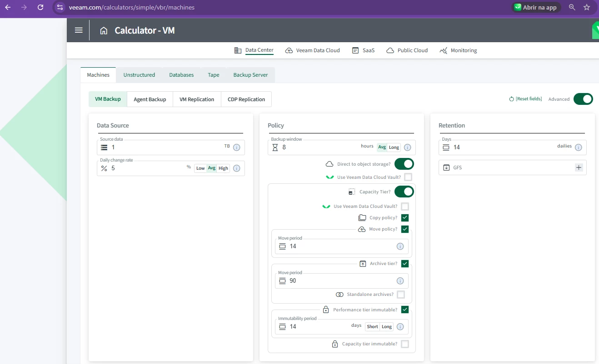Click the Performance tier lock icon

click(x=326, y=310)
